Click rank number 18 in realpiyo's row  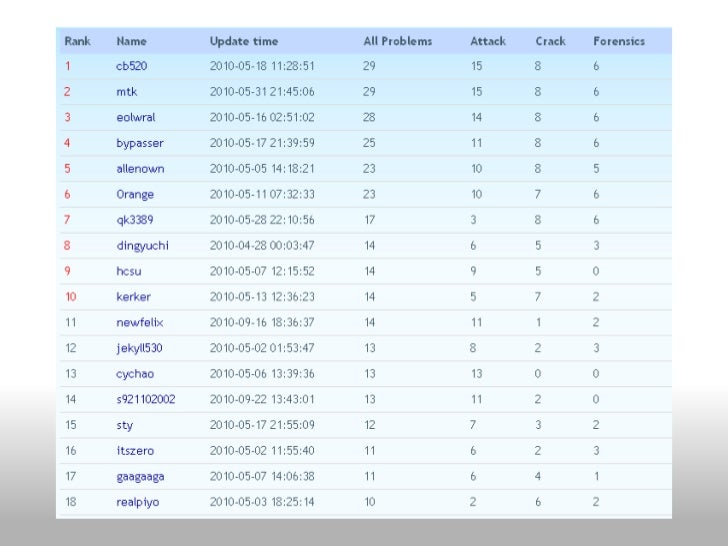pos(71,502)
